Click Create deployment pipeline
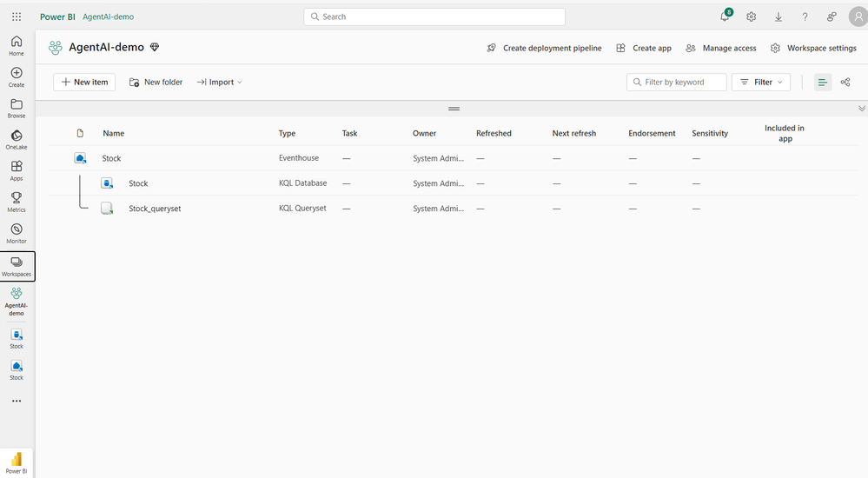Screen dimensions: 868x478 coord(544,48)
